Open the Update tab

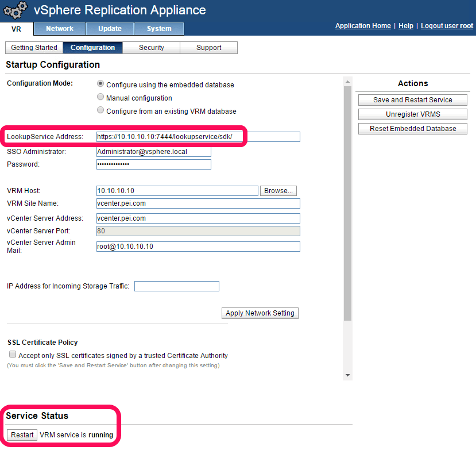tap(110, 29)
